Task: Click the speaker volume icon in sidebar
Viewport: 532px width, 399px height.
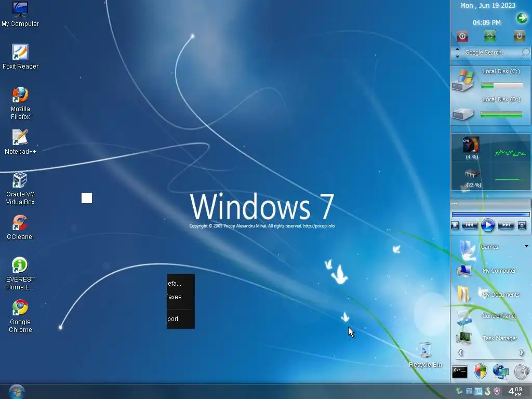Action: click(x=522, y=372)
